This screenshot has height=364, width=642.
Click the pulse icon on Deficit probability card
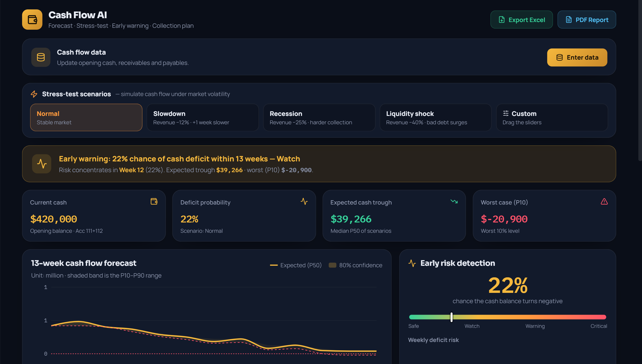tap(304, 201)
